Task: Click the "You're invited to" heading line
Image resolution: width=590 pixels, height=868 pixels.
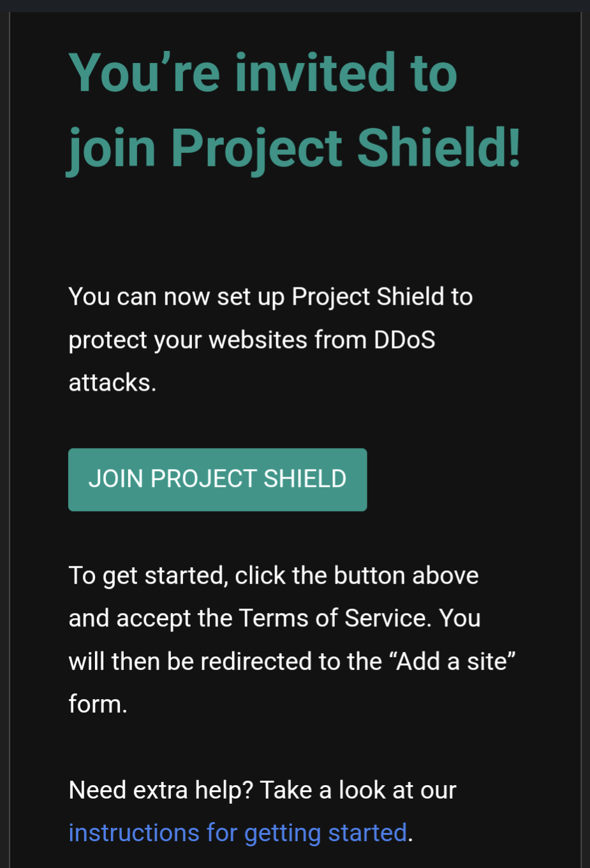Action: pos(263,73)
